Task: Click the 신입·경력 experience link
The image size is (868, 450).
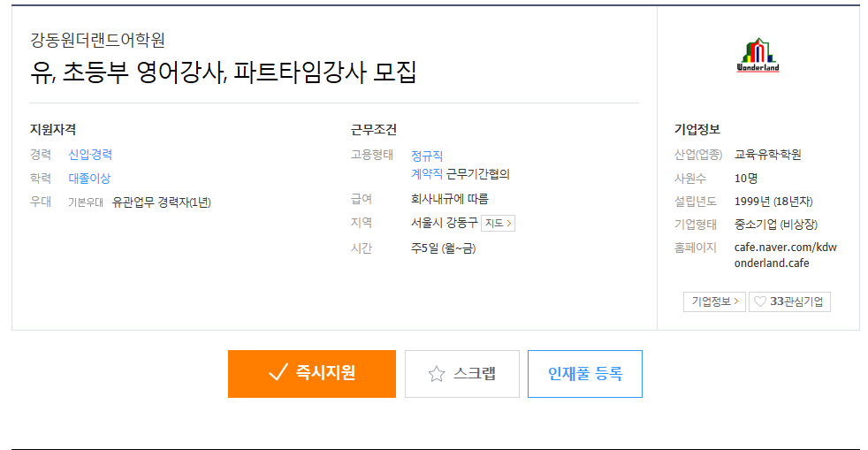Action: tap(90, 155)
